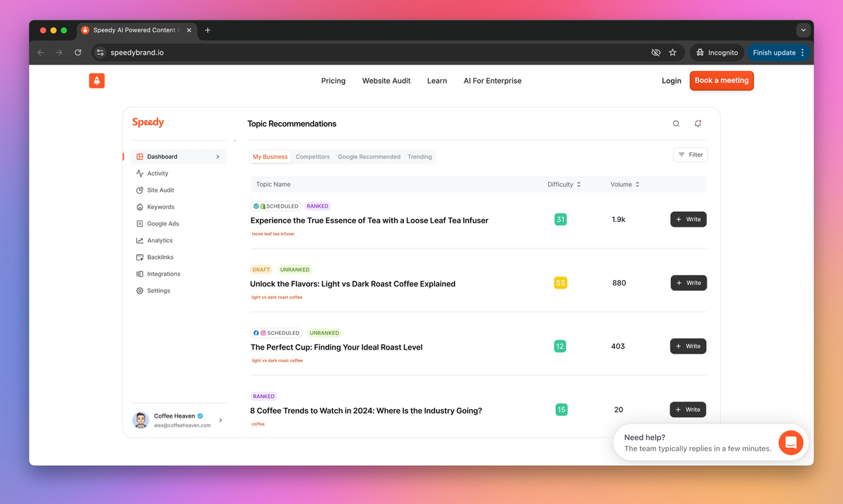Click Write for Light vs Dark Roast topic
Screen dimensions: 843x504
click(x=688, y=283)
